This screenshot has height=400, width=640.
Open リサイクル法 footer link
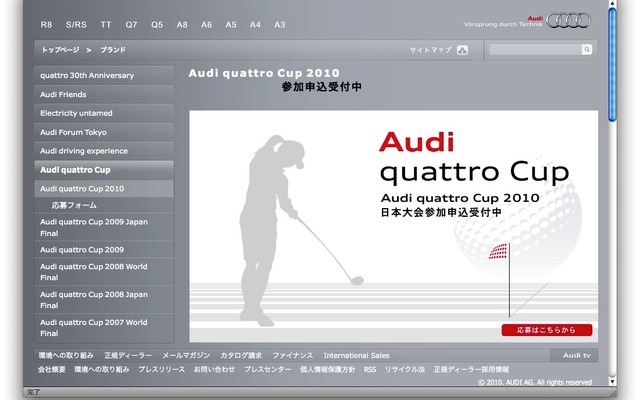click(404, 369)
